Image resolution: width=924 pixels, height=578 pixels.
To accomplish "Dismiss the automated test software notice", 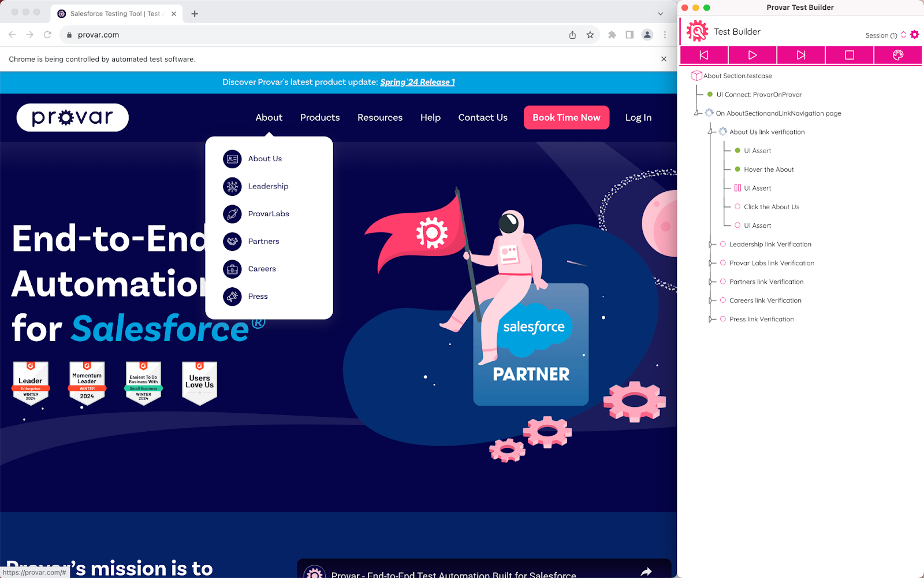I will pos(664,59).
